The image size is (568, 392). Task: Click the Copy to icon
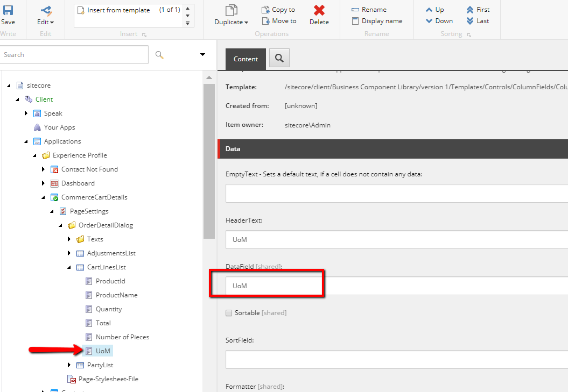(265, 10)
